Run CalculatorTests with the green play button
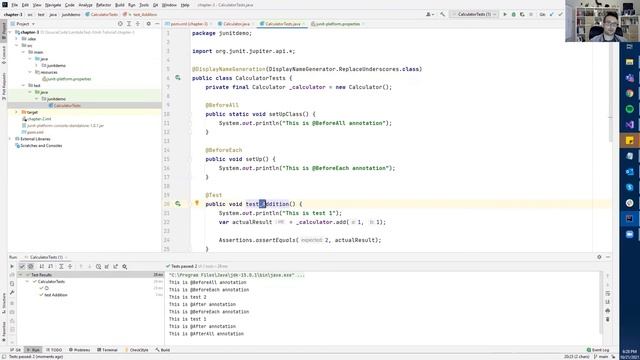The height and width of the screenshot is (360, 640). (505, 14)
